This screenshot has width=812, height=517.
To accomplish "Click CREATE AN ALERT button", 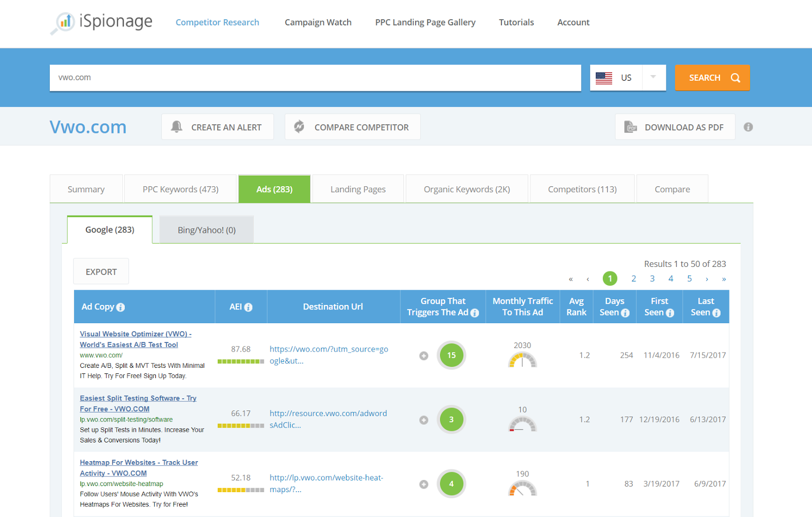I will [218, 127].
